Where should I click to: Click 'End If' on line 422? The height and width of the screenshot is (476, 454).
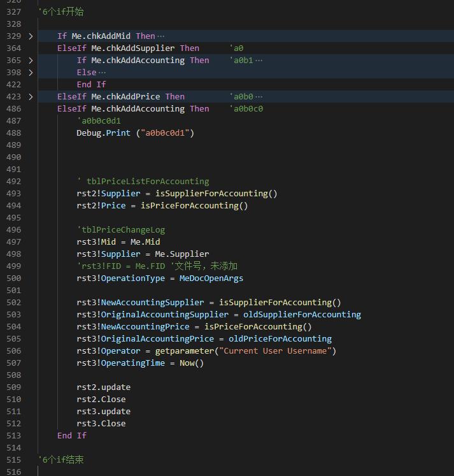[91, 84]
